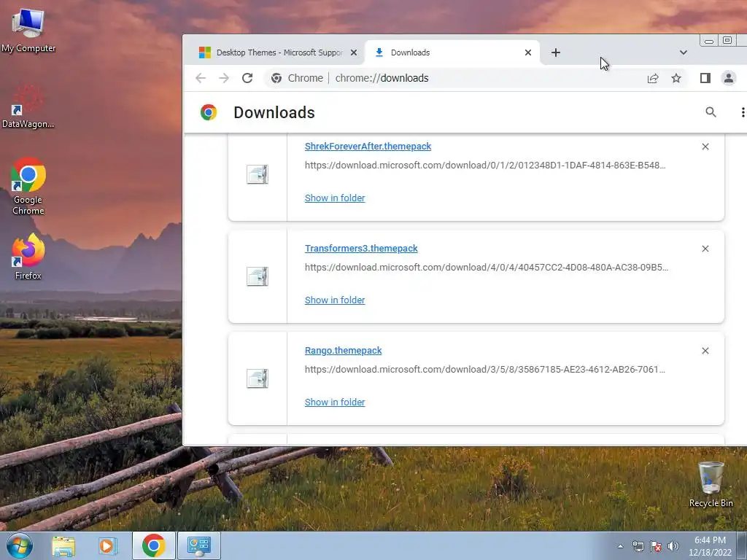Bookmark this tab with the star
This screenshot has width=747, height=560.
tap(676, 78)
